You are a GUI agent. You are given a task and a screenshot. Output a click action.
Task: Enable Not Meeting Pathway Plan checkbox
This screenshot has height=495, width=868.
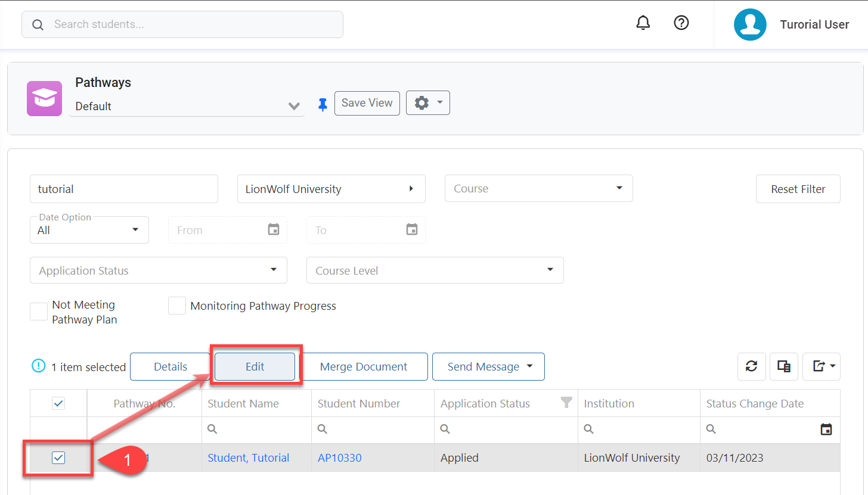click(x=39, y=312)
